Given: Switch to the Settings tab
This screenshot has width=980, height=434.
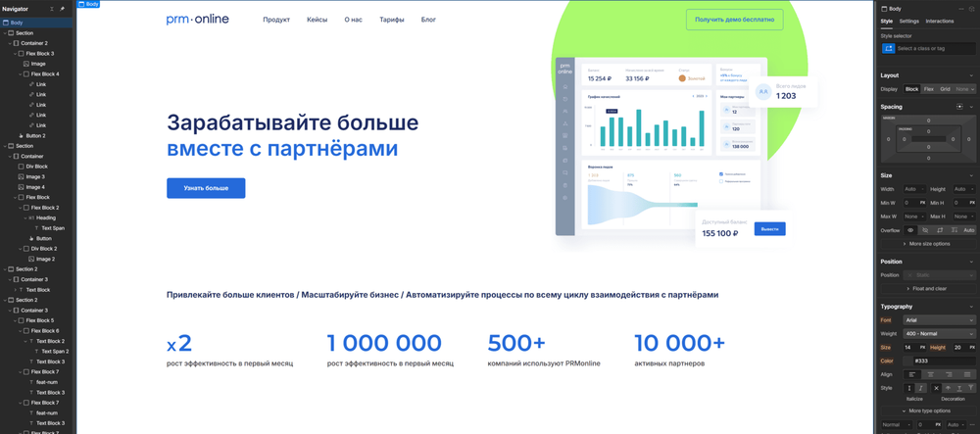Looking at the screenshot, I should coord(909,21).
